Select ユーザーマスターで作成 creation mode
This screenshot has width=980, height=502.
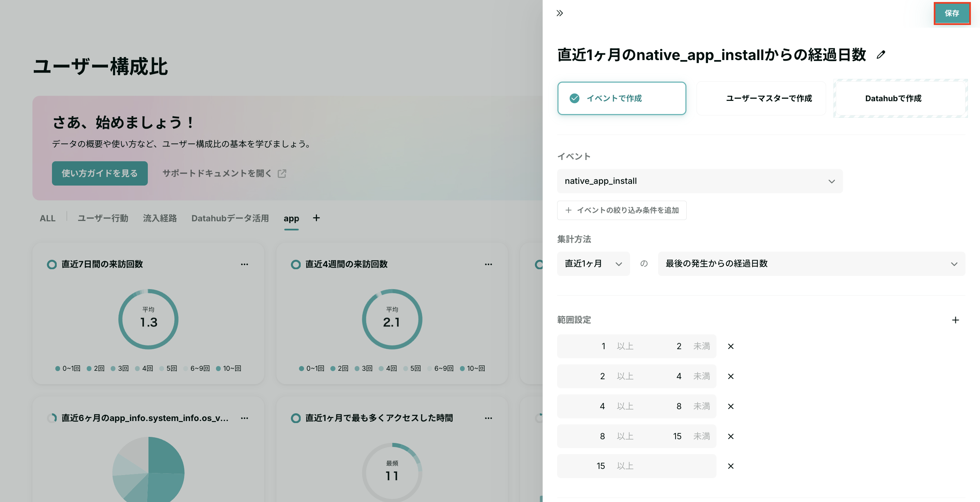pos(761,98)
